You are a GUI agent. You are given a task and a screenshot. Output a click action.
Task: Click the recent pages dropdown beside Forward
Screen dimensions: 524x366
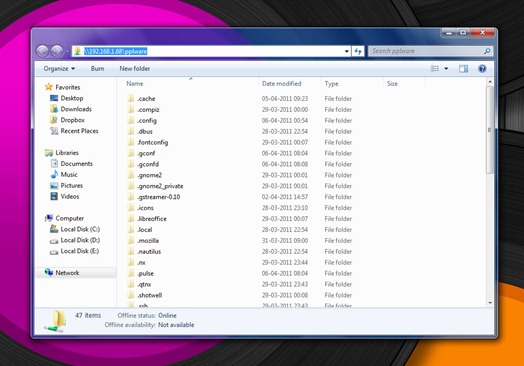[67, 51]
